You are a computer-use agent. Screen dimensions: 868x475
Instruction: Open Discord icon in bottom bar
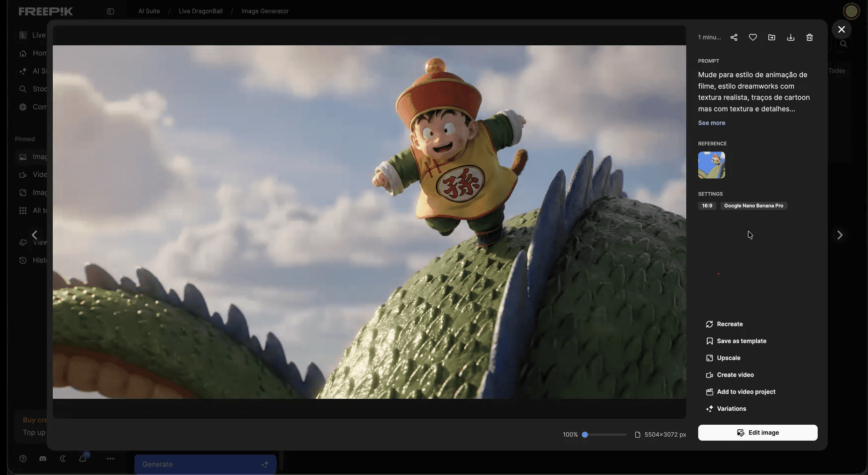click(x=43, y=459)
